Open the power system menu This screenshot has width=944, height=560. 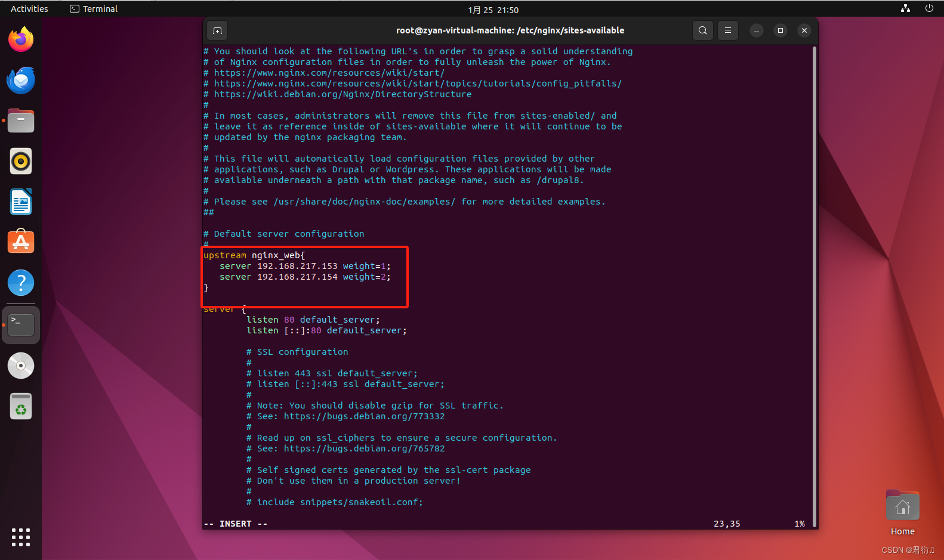[929, 8]
